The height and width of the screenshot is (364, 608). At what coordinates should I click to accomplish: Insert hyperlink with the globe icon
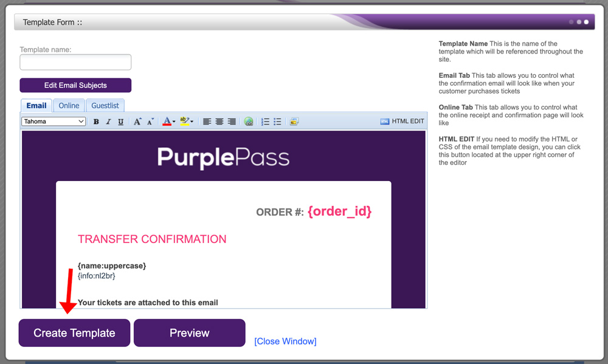point(249,122)
